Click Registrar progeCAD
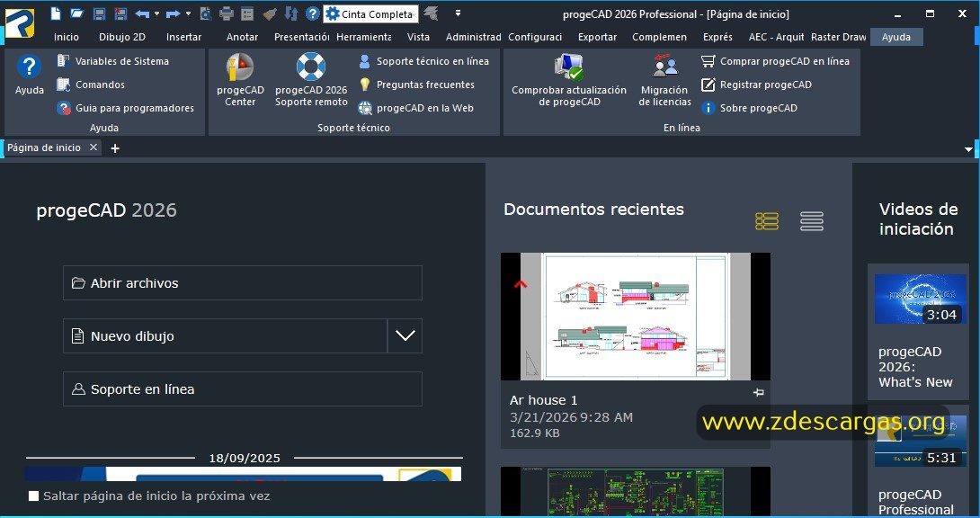This screenshot has height=518, width=980. (x=756, y=85)
